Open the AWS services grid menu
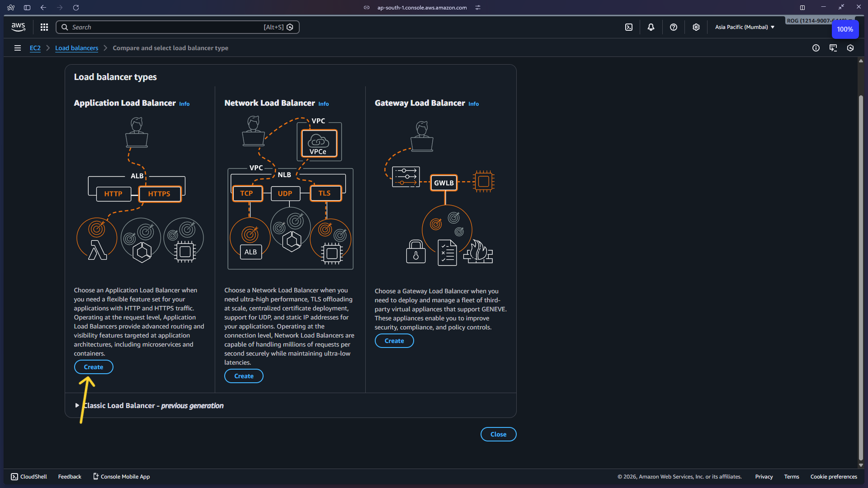The image size is (868, 488). 44,27
